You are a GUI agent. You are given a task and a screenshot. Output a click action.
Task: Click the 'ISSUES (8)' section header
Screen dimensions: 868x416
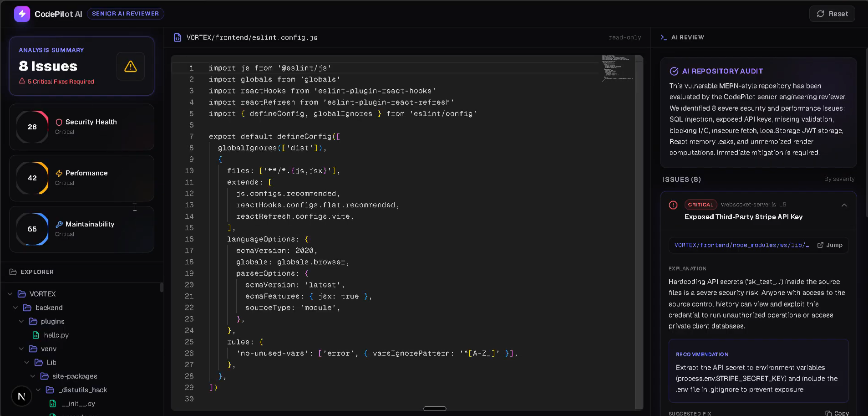681,180
